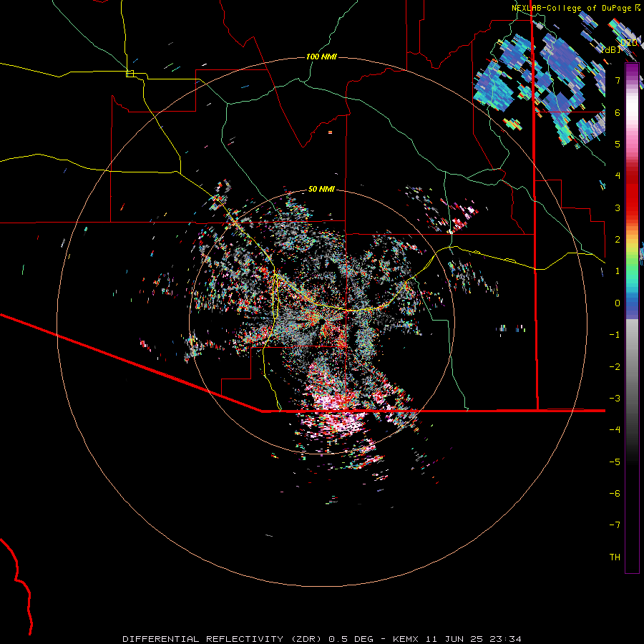Click the 3 tick on the color scale
644x644 pixels.
point(618,208)
